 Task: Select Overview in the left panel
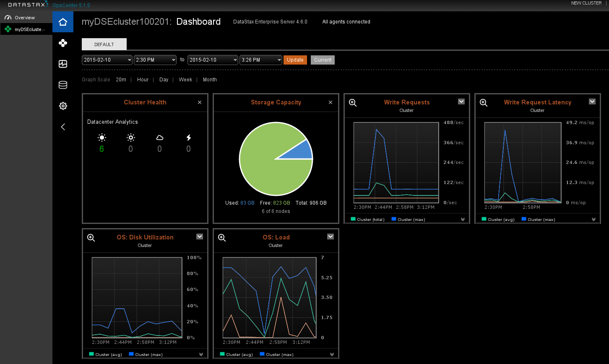coord(26,18)
